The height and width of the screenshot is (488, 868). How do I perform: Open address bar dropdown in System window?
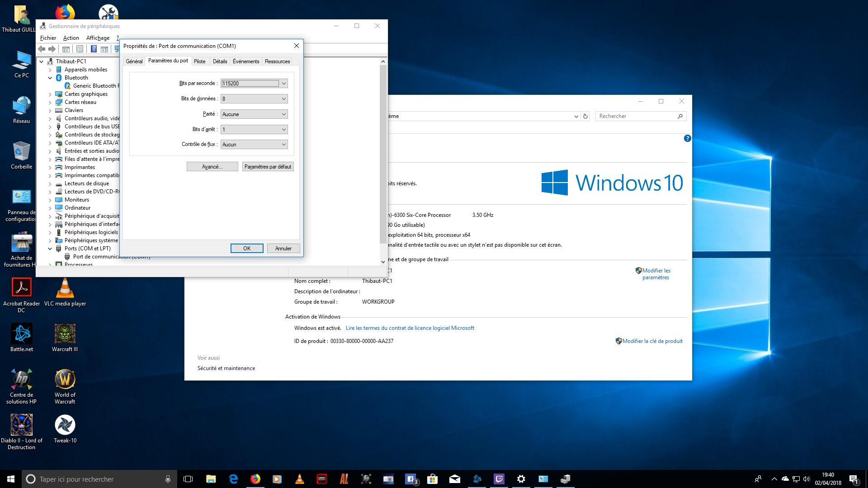click(576, 117)
